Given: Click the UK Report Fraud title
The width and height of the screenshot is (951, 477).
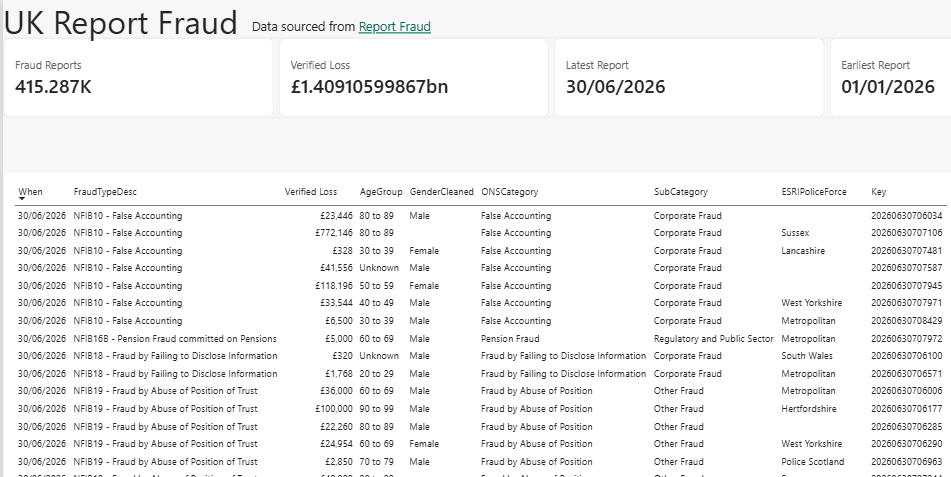Looking at the screenshot, I should (x=121, y=23).
